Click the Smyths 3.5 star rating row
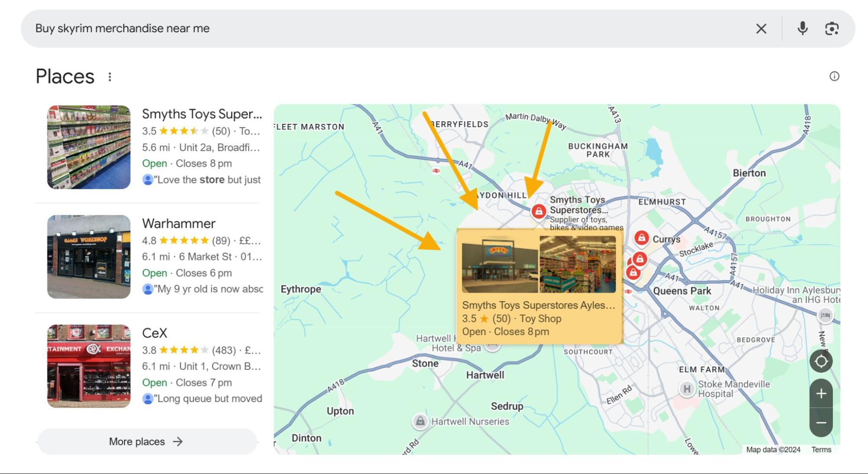This screenshot has height=474, width=868. pos(201,131)
